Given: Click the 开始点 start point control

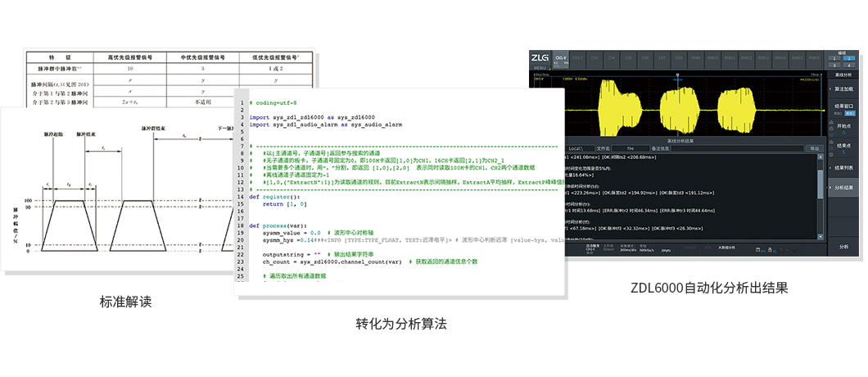Looking at the screenshot, I should coord(845,129).
